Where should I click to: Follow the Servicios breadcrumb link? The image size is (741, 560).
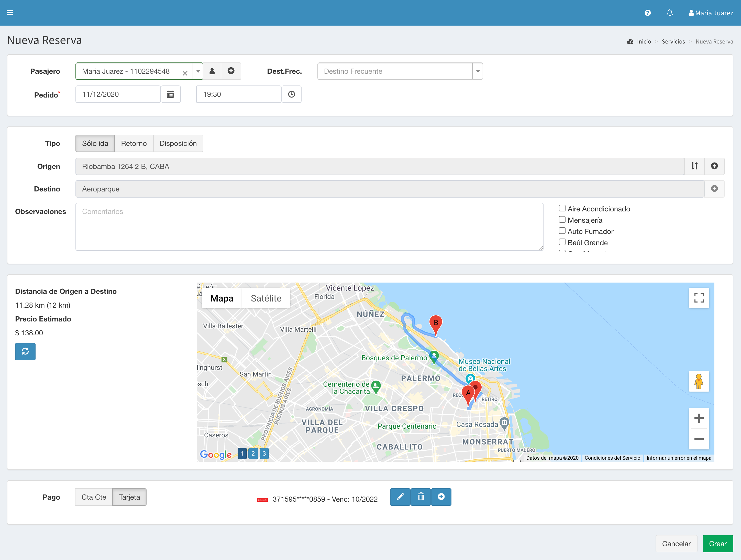(673, 41)
